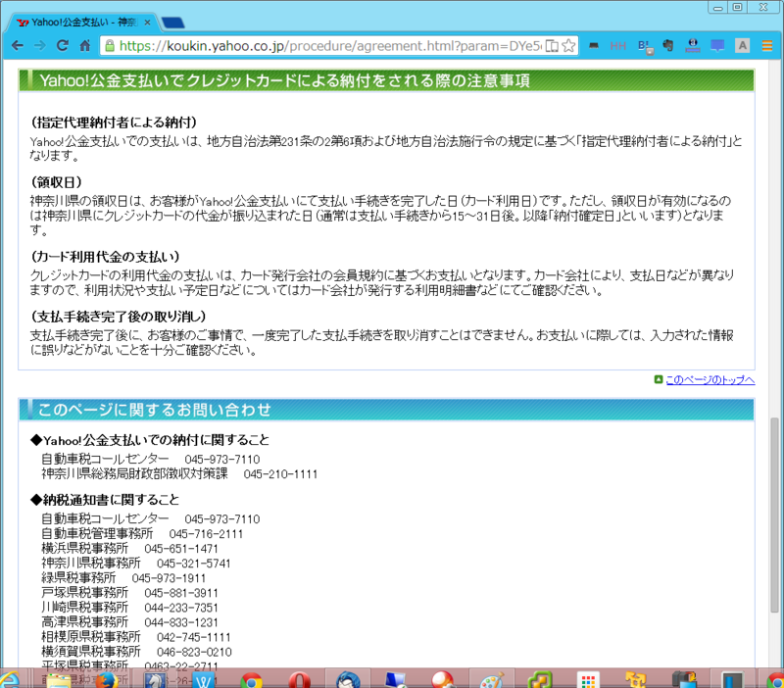Click 横須賀県税事務所 046-823-0210 line
Image resolution: width=784 pixels, height=688 pixels.
(x=136, y=652)
